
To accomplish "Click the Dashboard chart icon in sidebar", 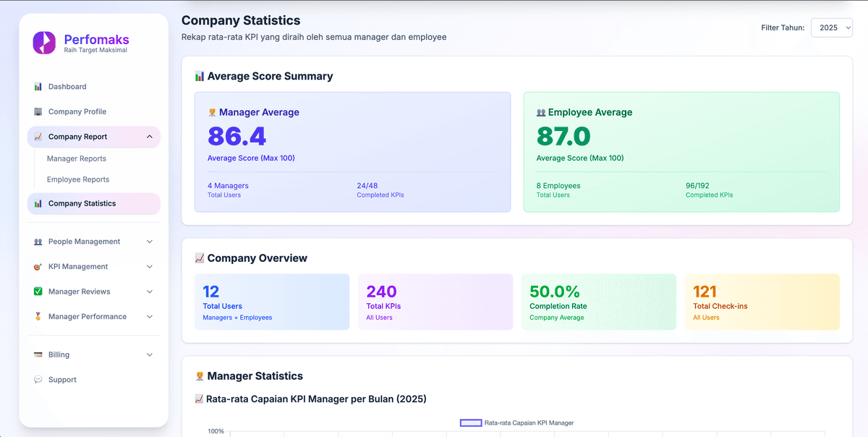I will [x=38, y=87].
